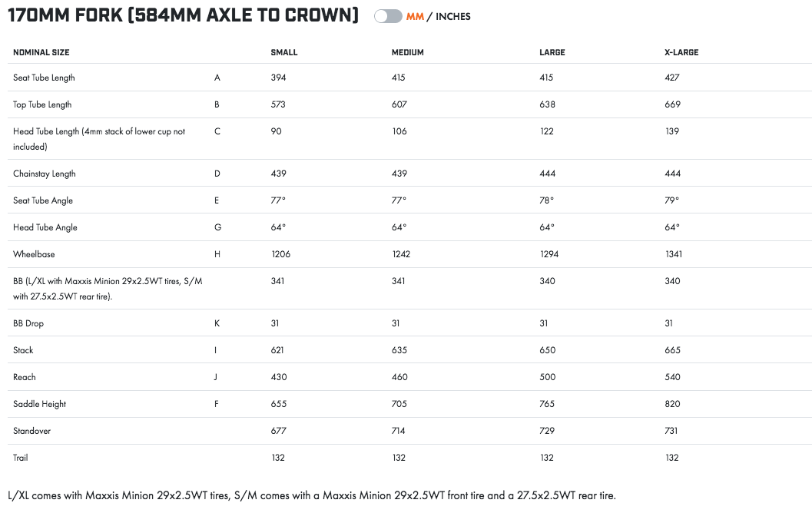
Task: Click the Chainstay Length row label
Action: pyautogui.click(x=45, y=174)
